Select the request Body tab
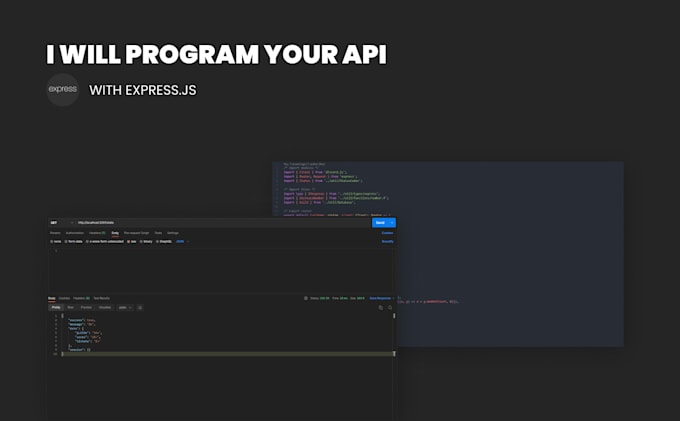 [115, 233]
